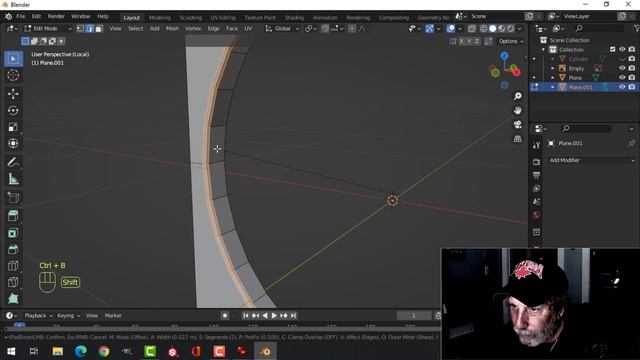Select the Rotate tool
This screenshot has height=360, width=640.
pyautogui.click(x=13, y=111)
